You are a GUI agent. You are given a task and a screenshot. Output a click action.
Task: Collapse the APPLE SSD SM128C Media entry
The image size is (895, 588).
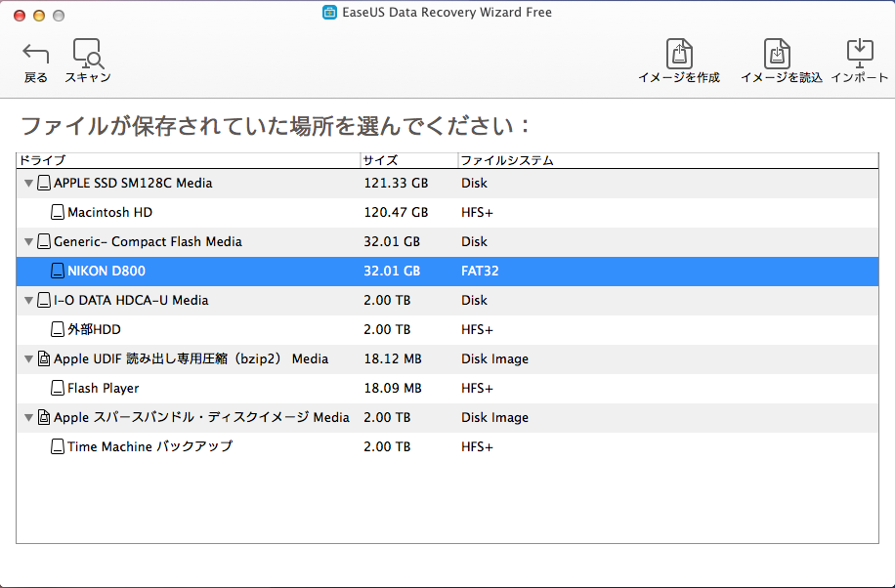28,183
